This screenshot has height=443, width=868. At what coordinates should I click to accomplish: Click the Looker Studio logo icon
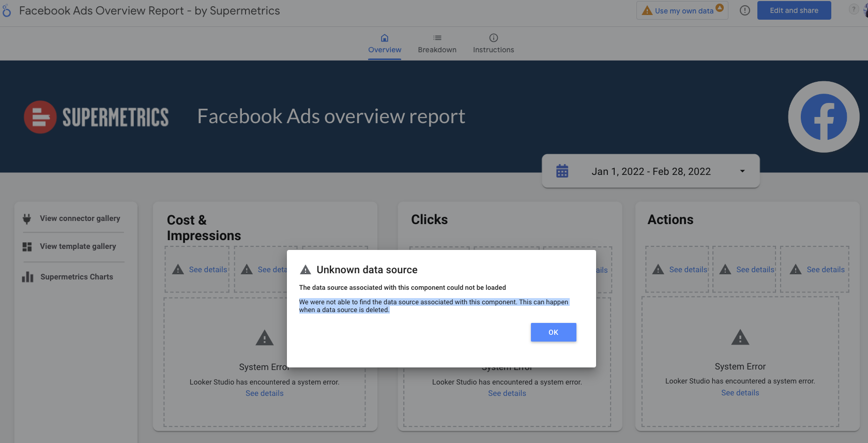[x=7, y=10]
